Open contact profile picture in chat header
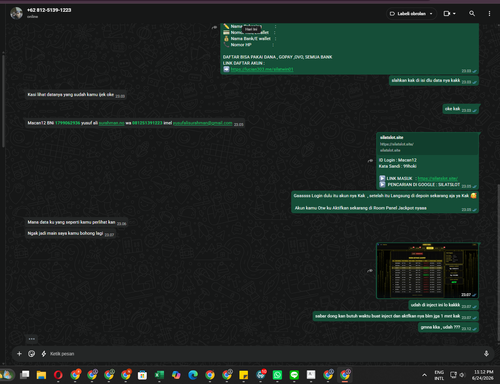 coord(16,13)
